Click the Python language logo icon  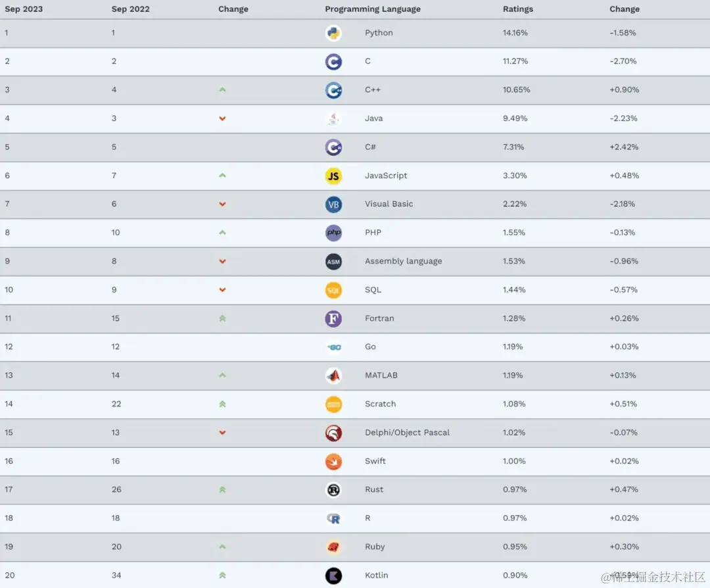coord(333,33)
